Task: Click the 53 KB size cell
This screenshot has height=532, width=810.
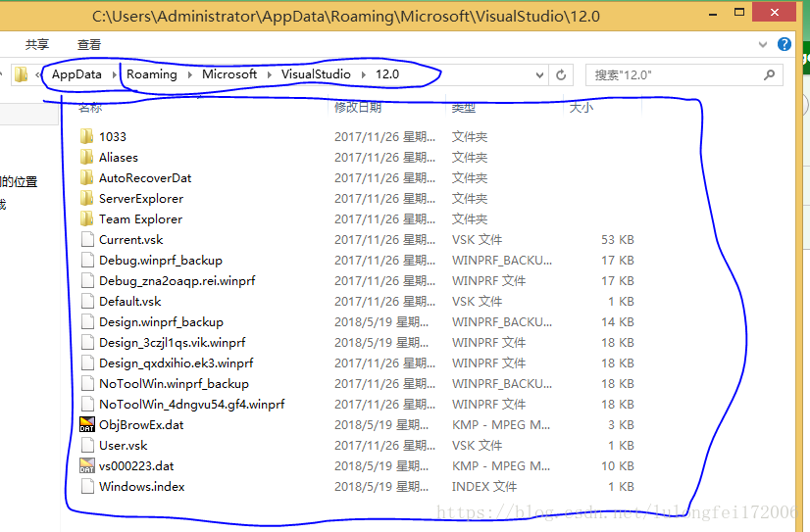Action: coord(618,240)
